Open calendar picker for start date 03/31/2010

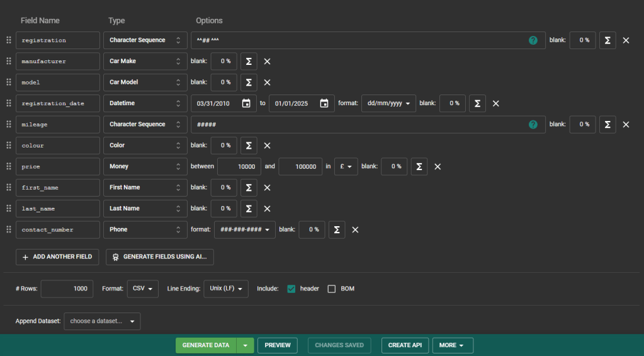click(246, 103)
